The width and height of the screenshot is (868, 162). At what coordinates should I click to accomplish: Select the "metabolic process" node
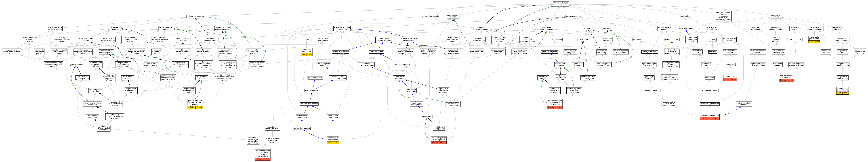click(194, 16)
